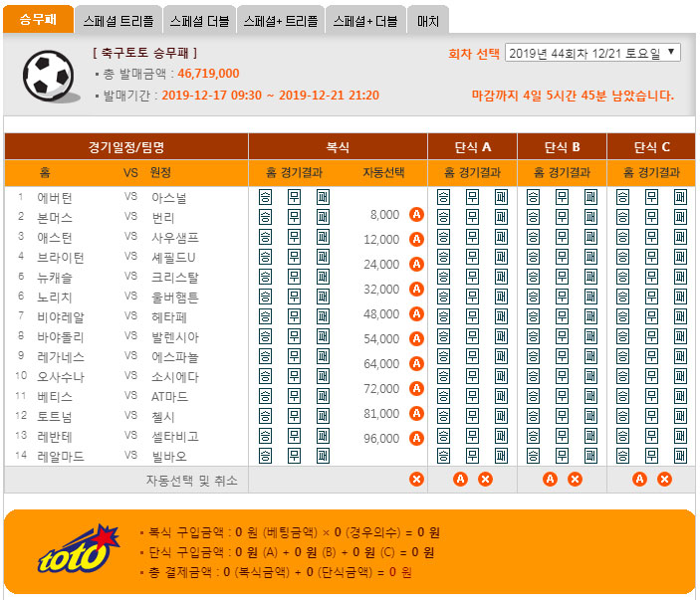Switch to 스페셜 트리플 tab
Viewport: 700px width, 600px height.
coord(118,21)
